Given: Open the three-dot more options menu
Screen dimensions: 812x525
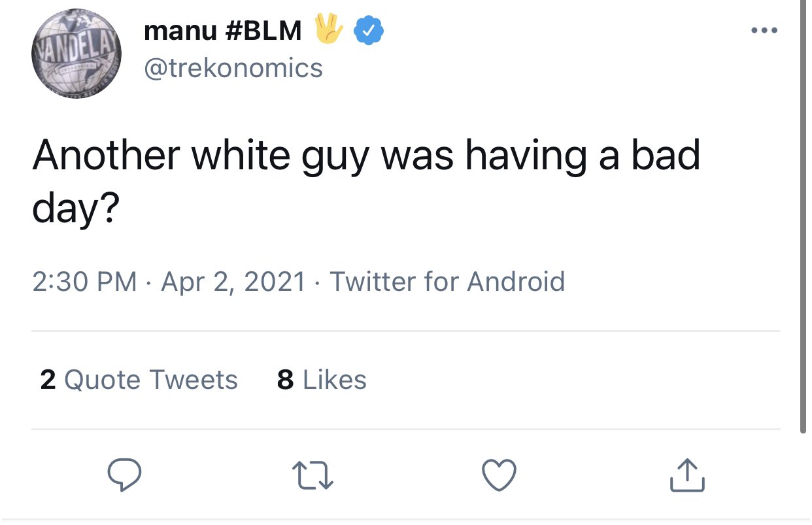Looking at the screenshot, I should pyautogui.click(x=764, y=31).
